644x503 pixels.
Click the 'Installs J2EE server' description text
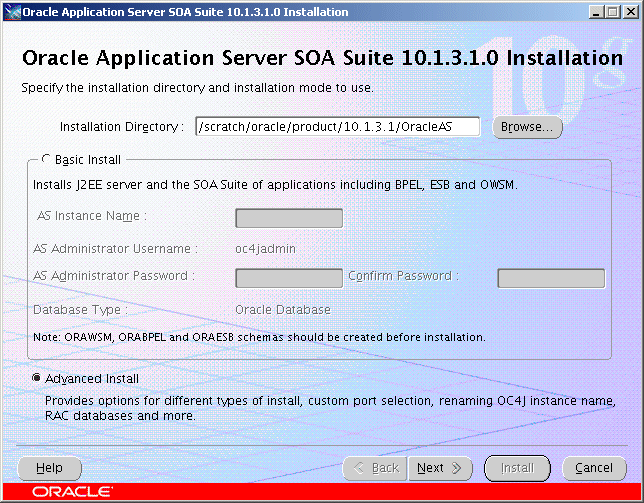pyautogui.click(x=275, y=185)
